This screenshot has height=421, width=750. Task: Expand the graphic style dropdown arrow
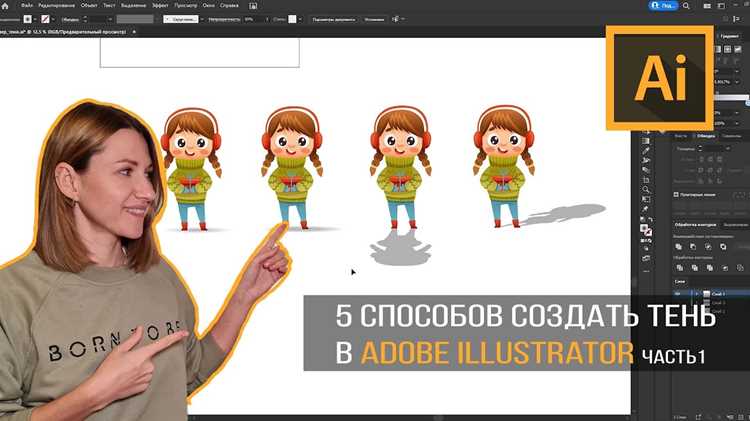point(300,20)
